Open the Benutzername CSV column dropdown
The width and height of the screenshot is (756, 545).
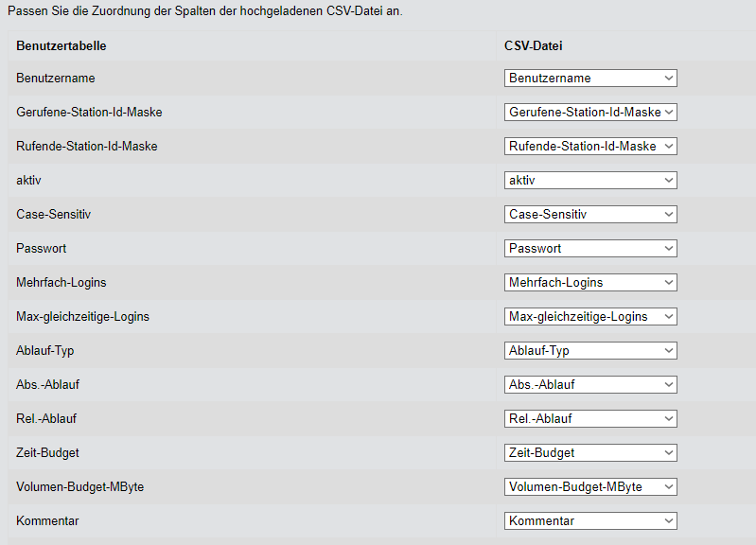click(x=590, y=79)
